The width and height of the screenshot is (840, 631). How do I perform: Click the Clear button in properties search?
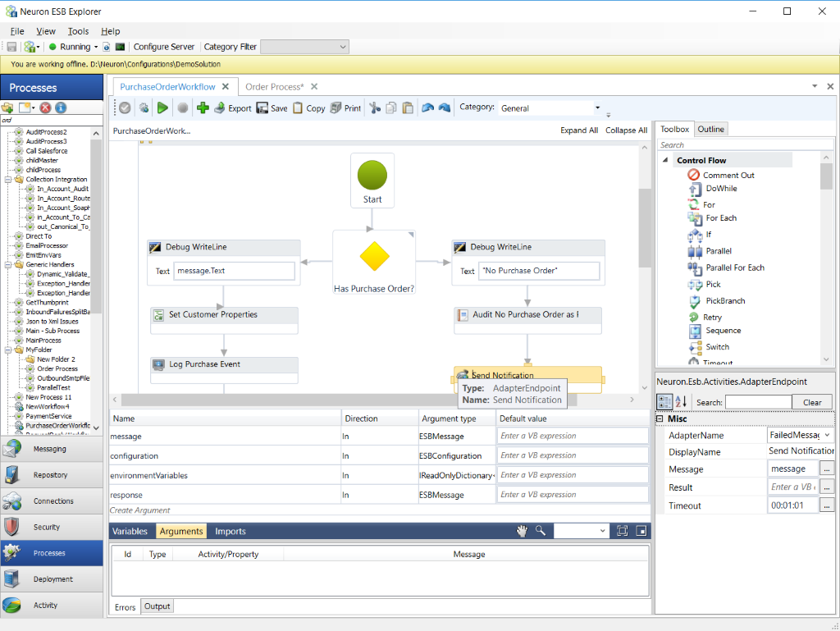pos(811,402)
